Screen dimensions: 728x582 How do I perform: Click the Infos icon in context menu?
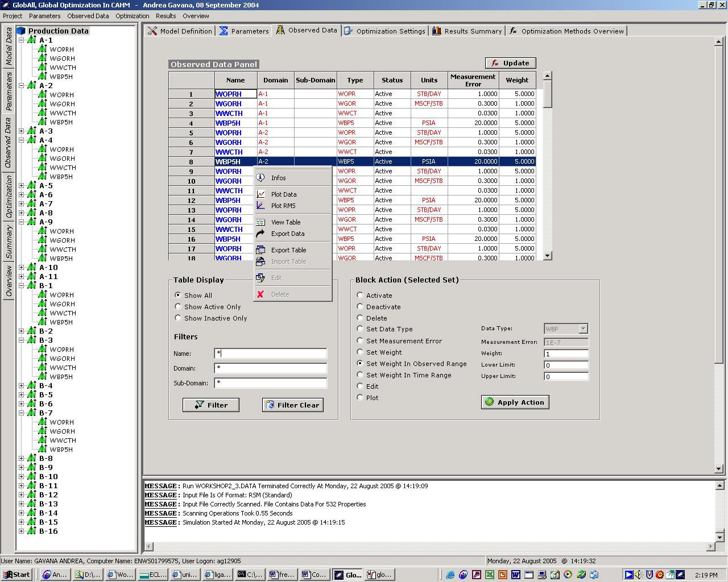click(x=260, y=178)
